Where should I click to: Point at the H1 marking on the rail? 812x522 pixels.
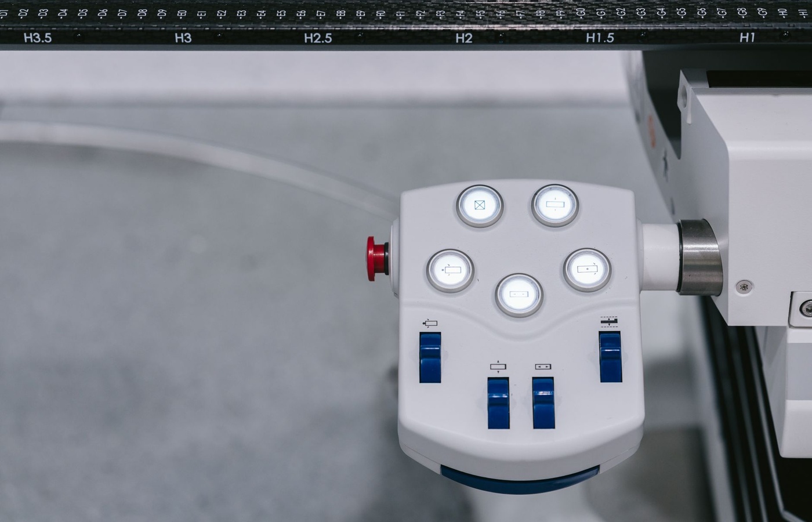point(747,38)
